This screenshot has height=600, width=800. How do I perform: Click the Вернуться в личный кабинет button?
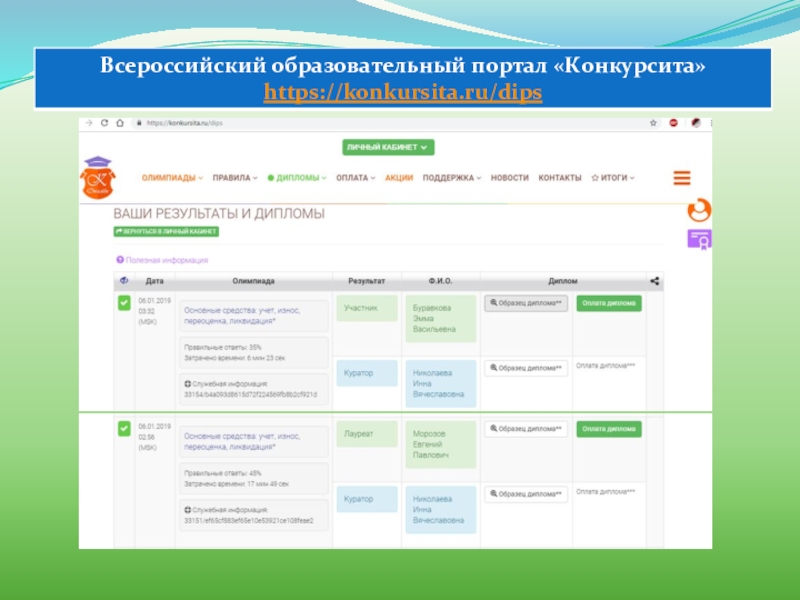pos(166,231)
